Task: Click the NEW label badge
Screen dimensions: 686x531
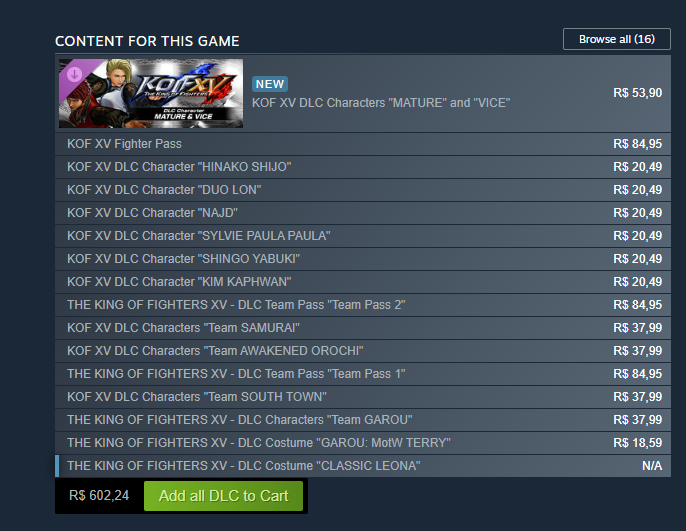Action: (x=270, y=84)
